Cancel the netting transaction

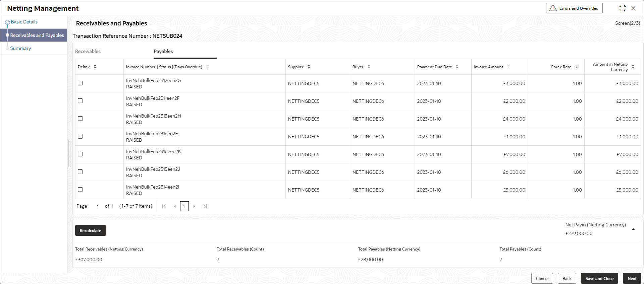point(542,278)
